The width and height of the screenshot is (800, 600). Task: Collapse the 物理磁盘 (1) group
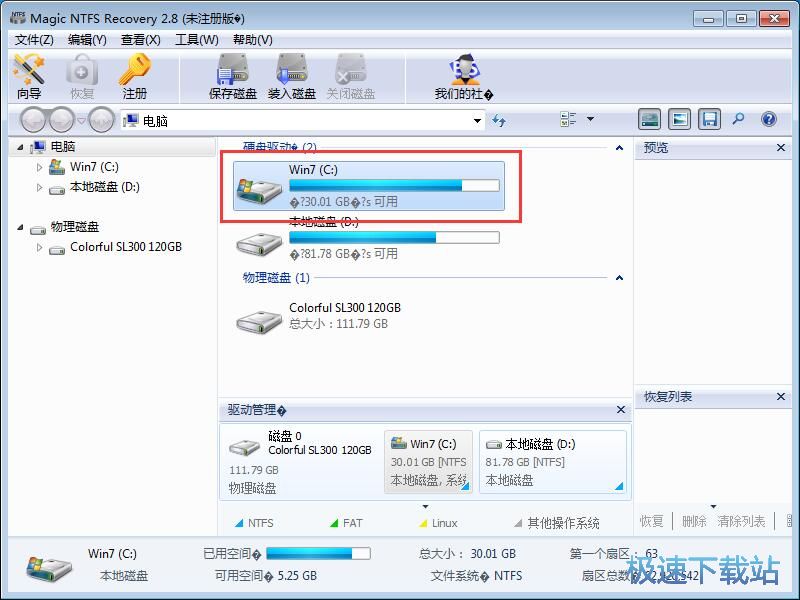(619, 278)
